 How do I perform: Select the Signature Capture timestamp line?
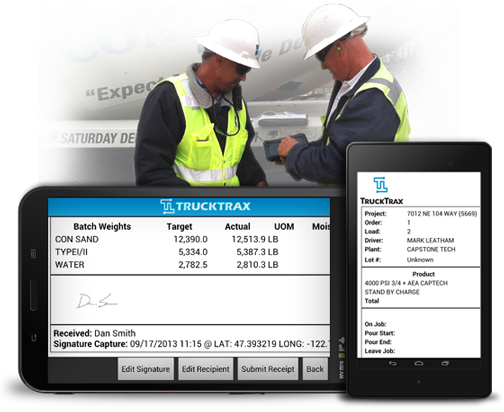[x=191, y=344]
